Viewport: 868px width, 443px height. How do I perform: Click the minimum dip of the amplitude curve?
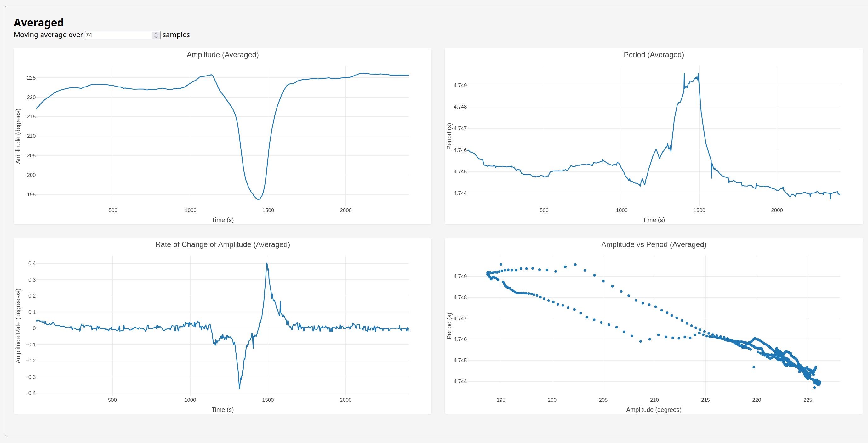pos(258,199)
